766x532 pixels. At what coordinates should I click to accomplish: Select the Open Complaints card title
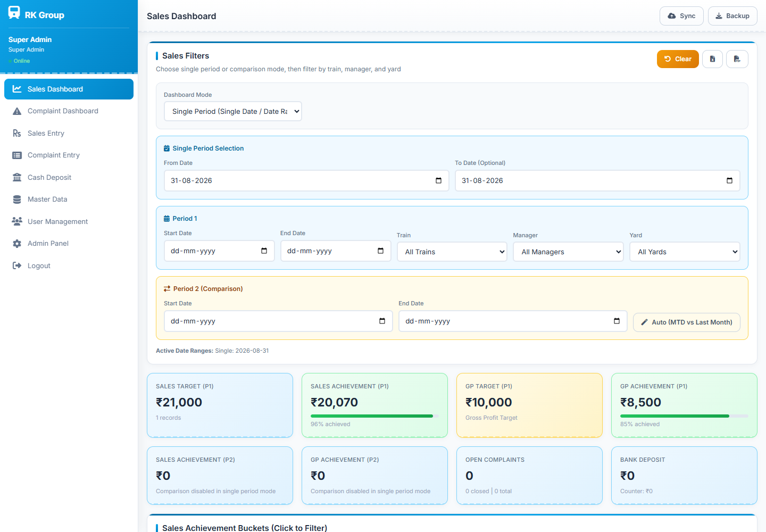point(495,460)
